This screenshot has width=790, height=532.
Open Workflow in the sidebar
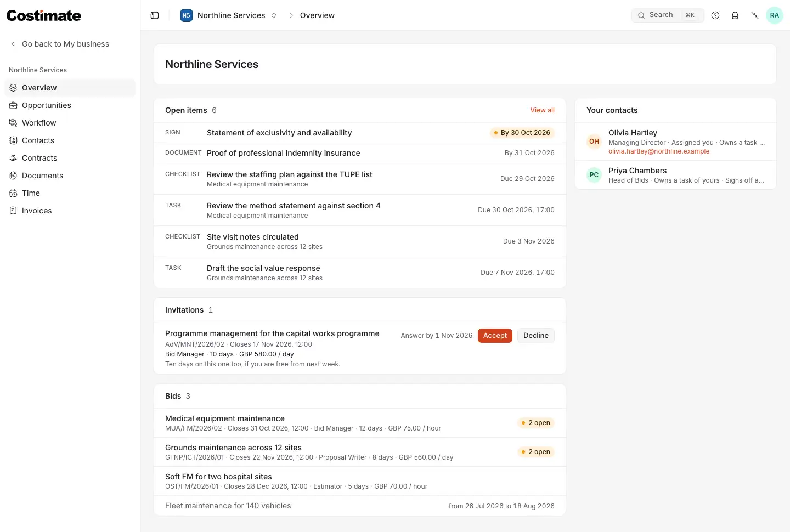click(70, 123)
